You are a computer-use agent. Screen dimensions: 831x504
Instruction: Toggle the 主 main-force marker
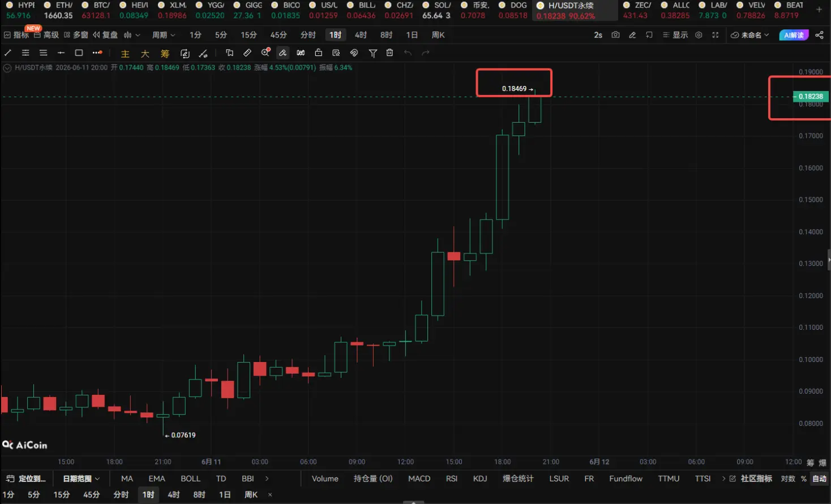point(125,54)
